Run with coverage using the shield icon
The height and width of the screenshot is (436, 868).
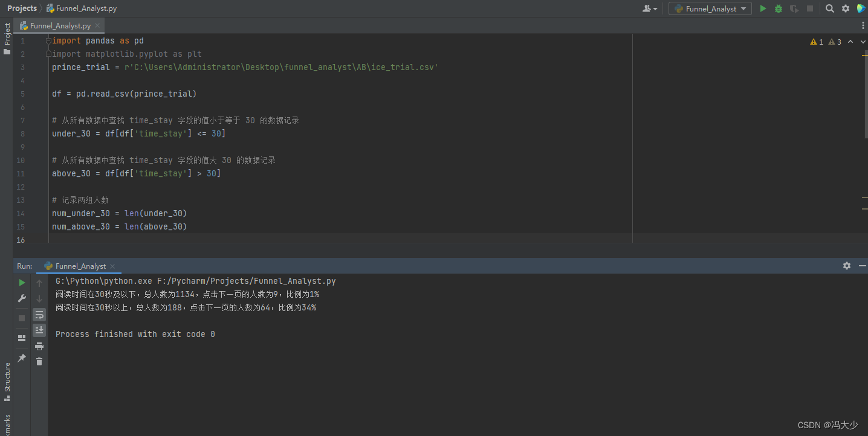pos(794,8)
